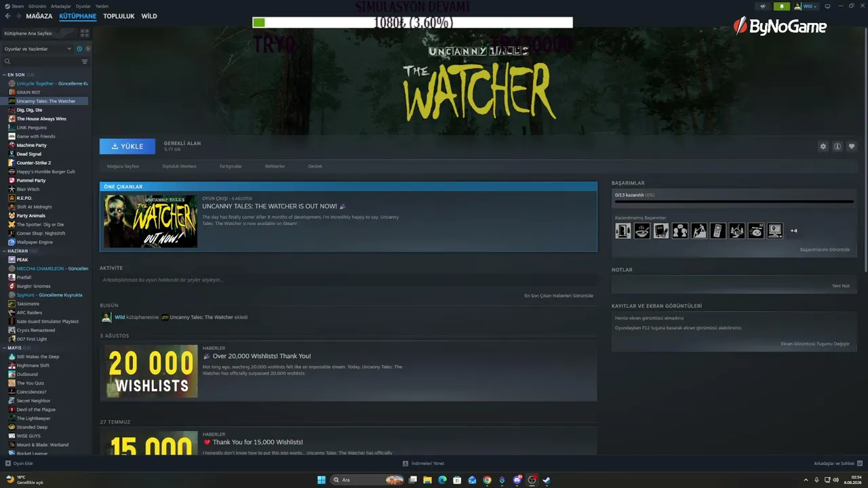Add game to favorites heart icon
The width and height of the screenshot is (868, 488).
(x=852, y=146)
